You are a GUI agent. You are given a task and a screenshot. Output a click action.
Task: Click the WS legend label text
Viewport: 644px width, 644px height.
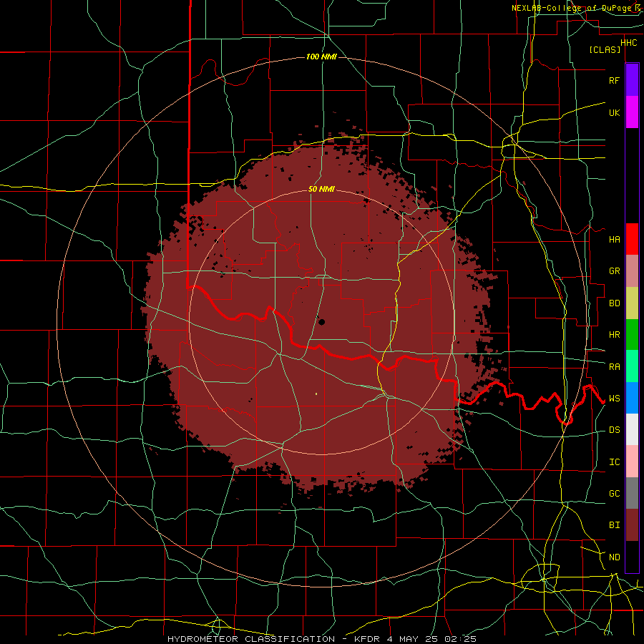[614, 399]
